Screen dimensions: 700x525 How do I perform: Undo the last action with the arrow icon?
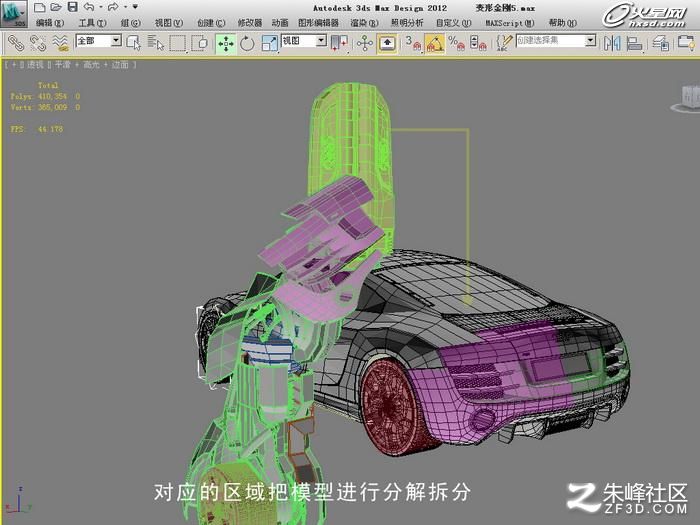(x=89, y=7)
